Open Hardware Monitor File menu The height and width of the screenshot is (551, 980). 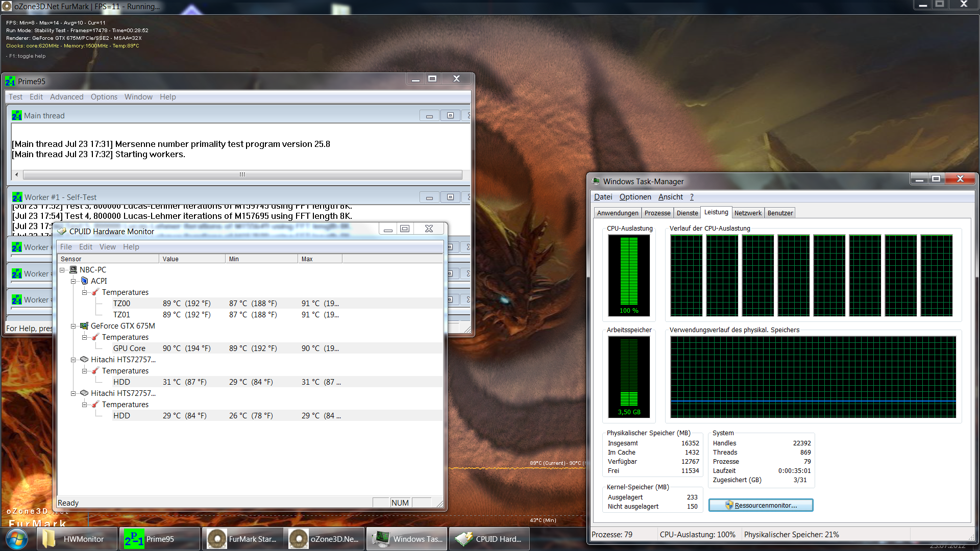pyautogui.click(x=66, y=247)
